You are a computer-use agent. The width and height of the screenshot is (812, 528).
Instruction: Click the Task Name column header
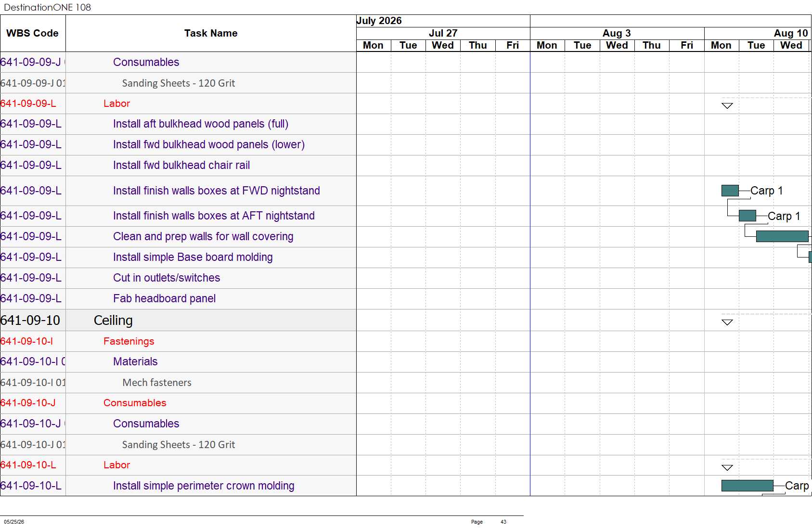coord(211,33)
